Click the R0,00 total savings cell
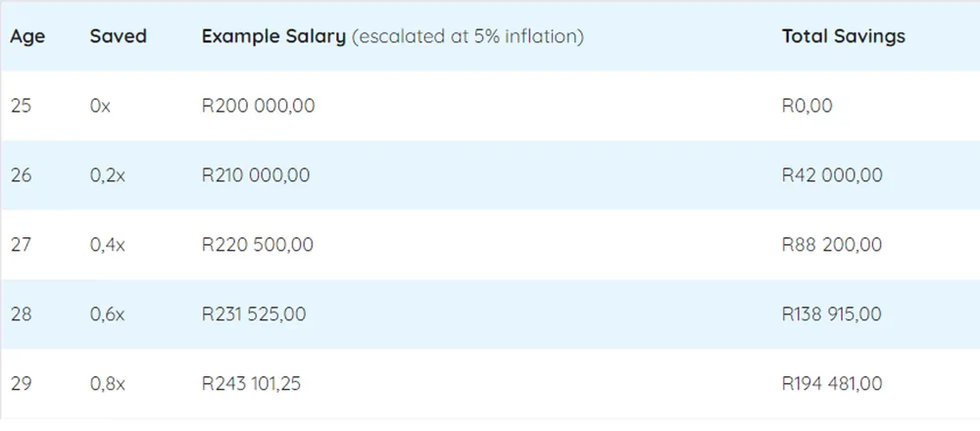This screenshot has width=980, height=431. pos(807,106)
